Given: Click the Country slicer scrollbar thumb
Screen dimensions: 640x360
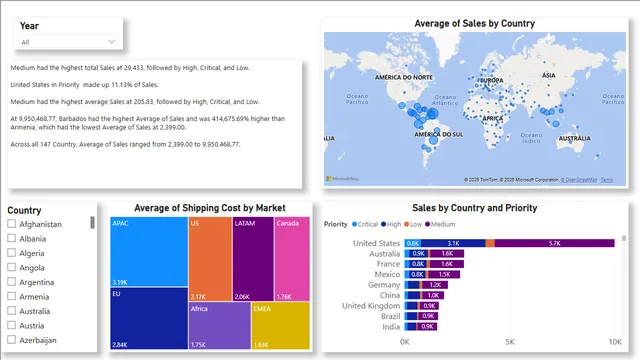Looking at the screenshot, I should (93, 222).
